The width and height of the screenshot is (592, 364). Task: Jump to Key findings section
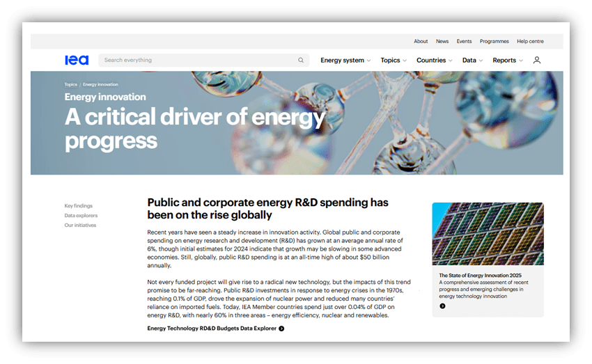pos(79,206)
